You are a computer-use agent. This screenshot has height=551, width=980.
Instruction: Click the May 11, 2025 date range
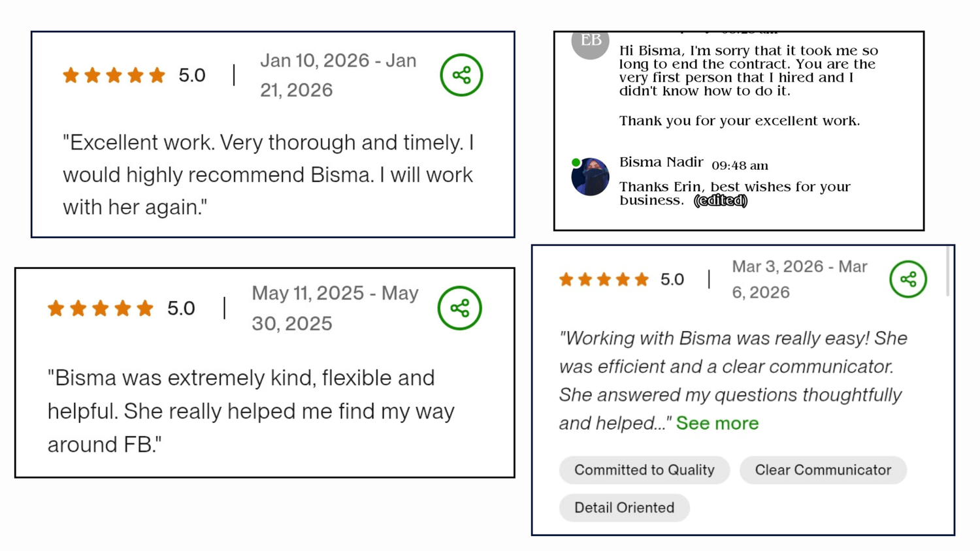click(x=335, y=308)
